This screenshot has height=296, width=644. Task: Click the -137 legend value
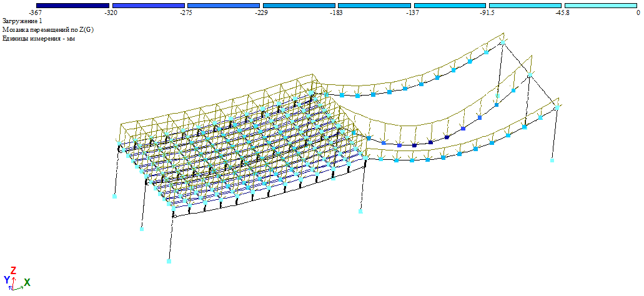coord(413,12)
